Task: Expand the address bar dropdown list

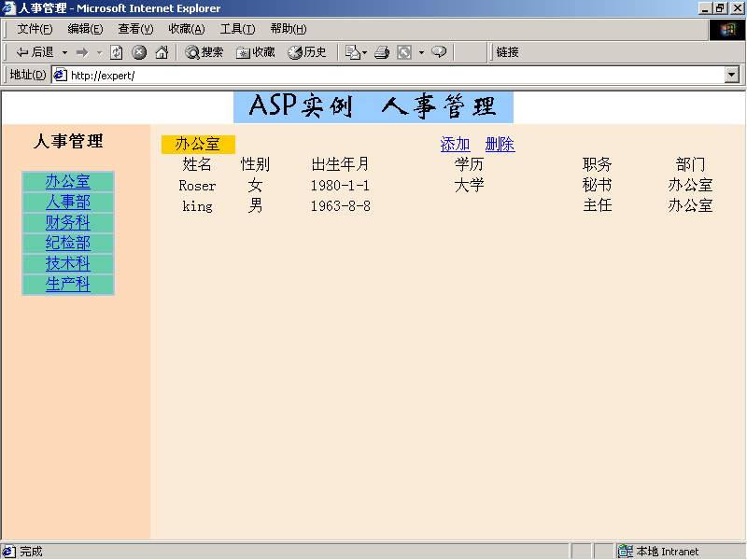Action: (732, 75)
